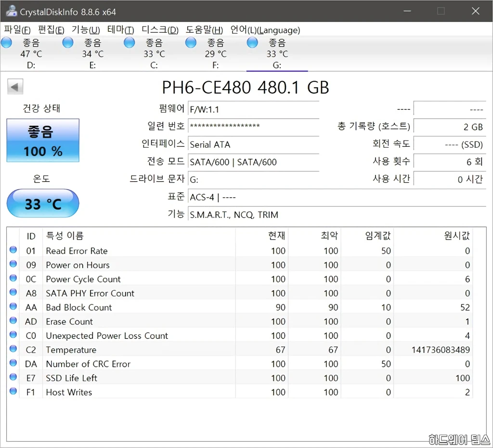The image size is (493, 448).
Task: Select the Number of CRC Error attribute name
Action: click(88, 364)
